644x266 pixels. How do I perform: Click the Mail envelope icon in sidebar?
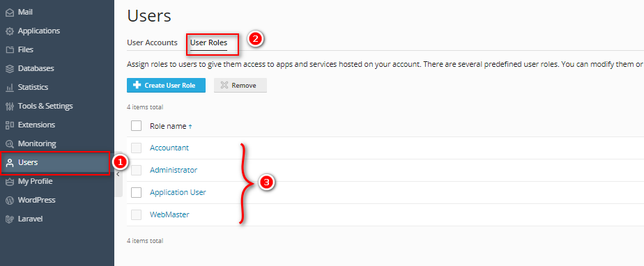10,13
